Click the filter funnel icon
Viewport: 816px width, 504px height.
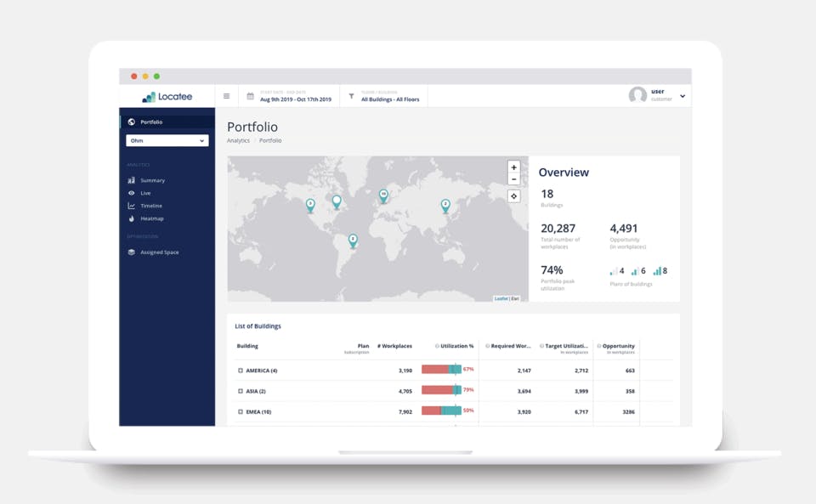coord(351,96)
